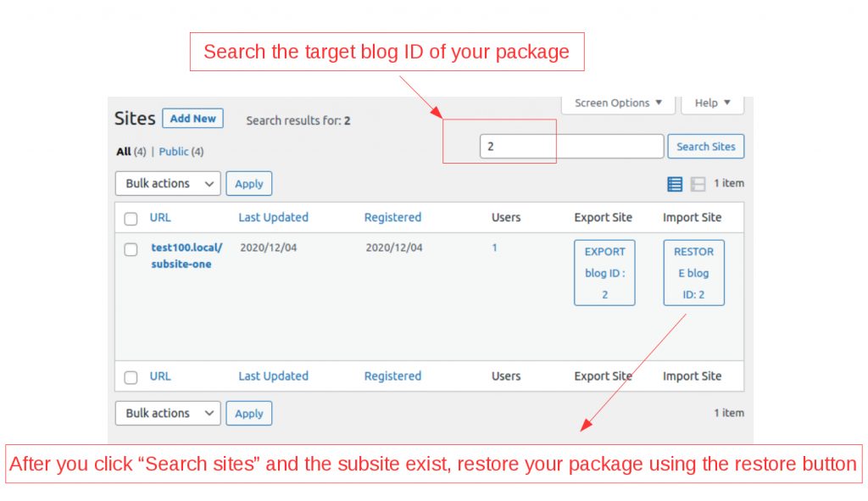Expand Screen Options panel
This screenshot has height=501, width=868.
coord(618,103)
